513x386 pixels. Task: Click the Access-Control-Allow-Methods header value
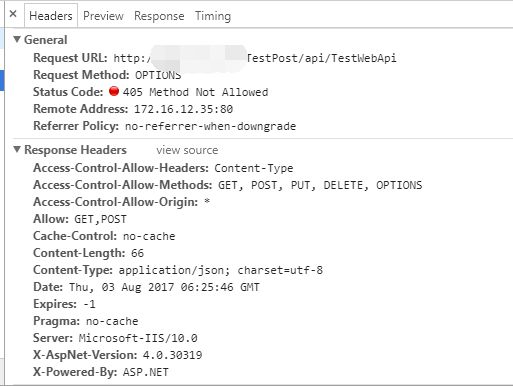pyautogui.click(x=320, y=185)
